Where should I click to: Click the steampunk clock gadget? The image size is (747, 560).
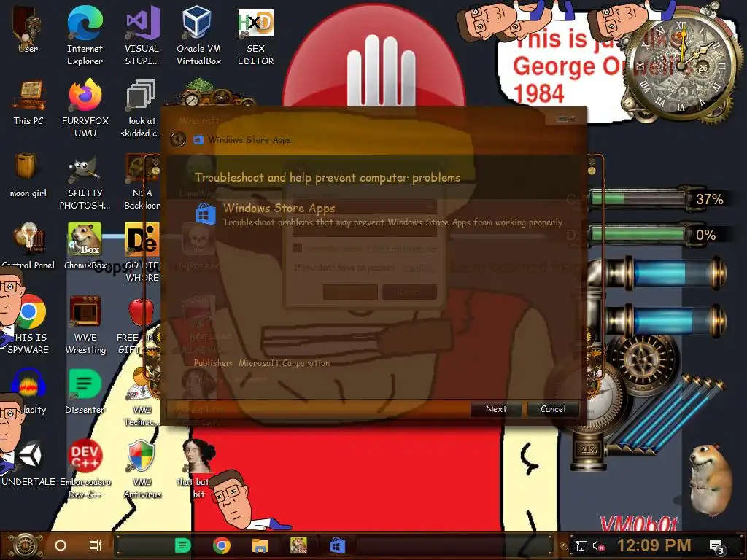pyautogui.click(x=682, y=66)
